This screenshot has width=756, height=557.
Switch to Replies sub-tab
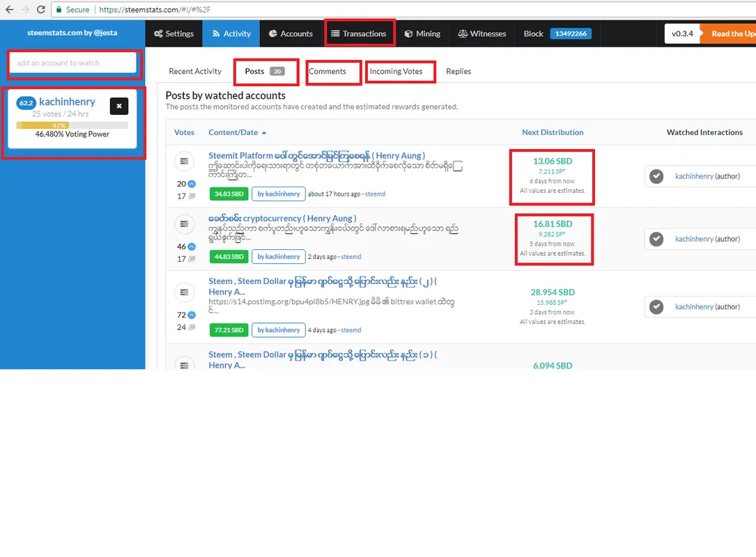(x=458, y=71)
